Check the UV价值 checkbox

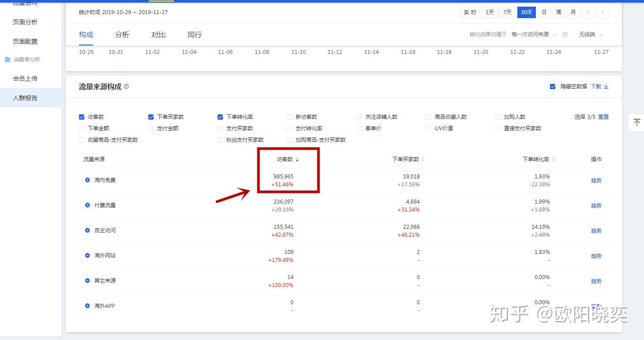coord(429,128)
